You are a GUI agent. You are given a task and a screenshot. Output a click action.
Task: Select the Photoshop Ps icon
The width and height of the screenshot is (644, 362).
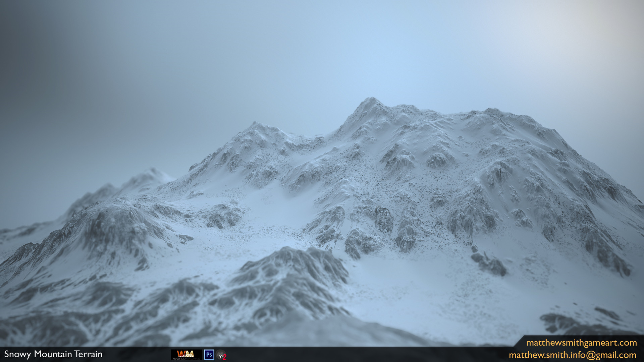tap(209, 354)
